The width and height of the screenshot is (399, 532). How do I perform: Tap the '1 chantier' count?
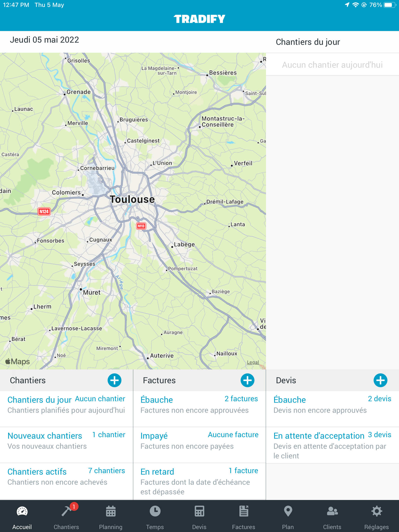tap(109, 435)
